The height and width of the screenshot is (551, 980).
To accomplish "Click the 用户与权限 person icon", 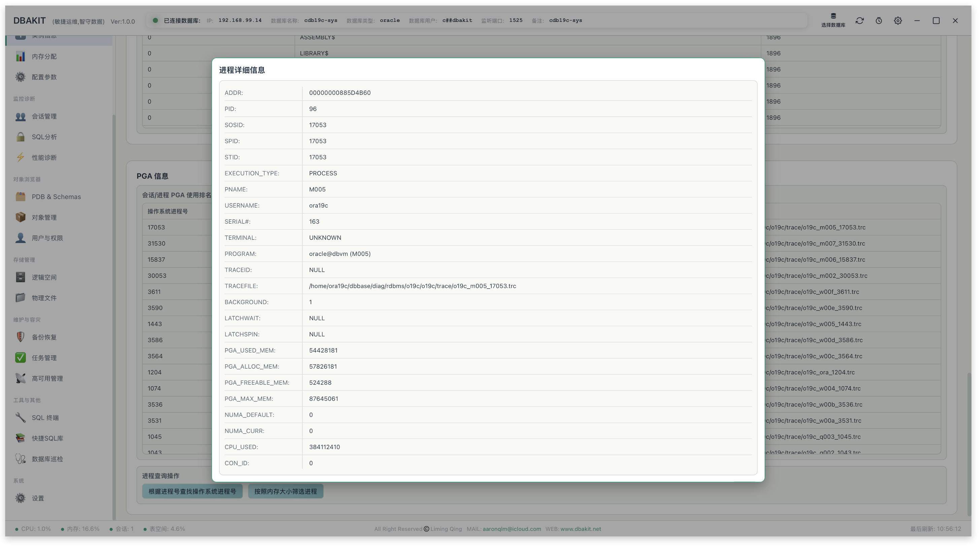I will tap(21, 238).
